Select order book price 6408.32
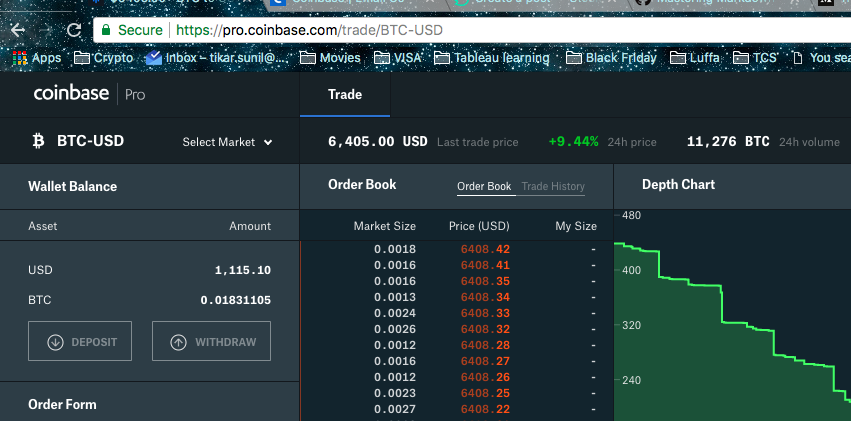Screen dimensions: 851x421 coord(485,329)
